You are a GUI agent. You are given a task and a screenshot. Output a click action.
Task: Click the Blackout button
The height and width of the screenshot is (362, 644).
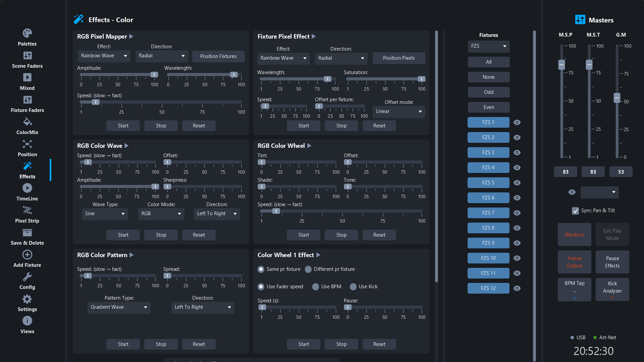click(x=575, y=235)
